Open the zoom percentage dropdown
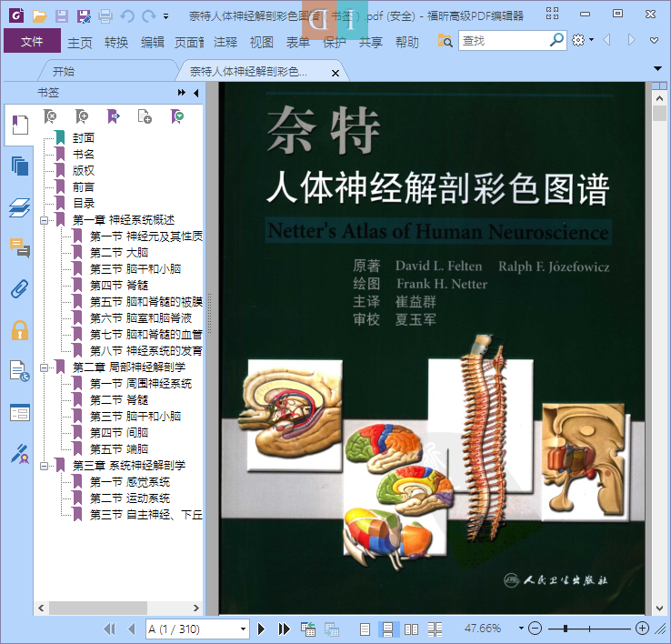The height and width of the screenshot is (644, 671). pos(521,629)
